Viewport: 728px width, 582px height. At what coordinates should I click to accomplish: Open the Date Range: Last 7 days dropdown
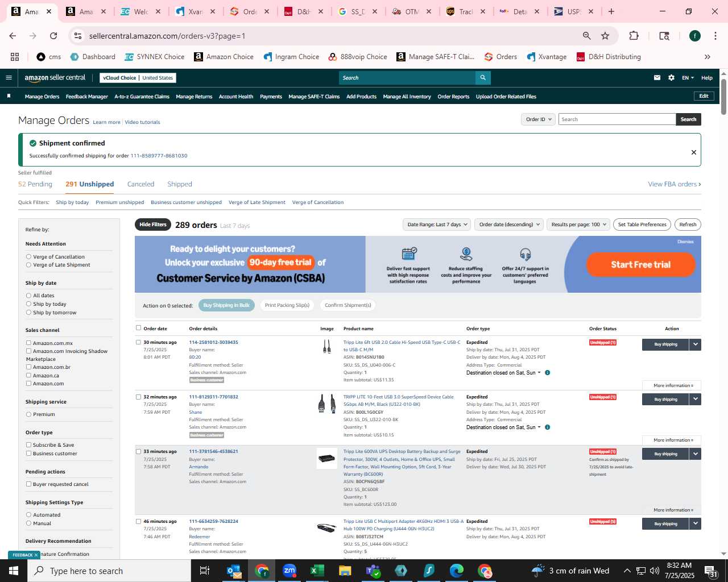pos(437,225)
